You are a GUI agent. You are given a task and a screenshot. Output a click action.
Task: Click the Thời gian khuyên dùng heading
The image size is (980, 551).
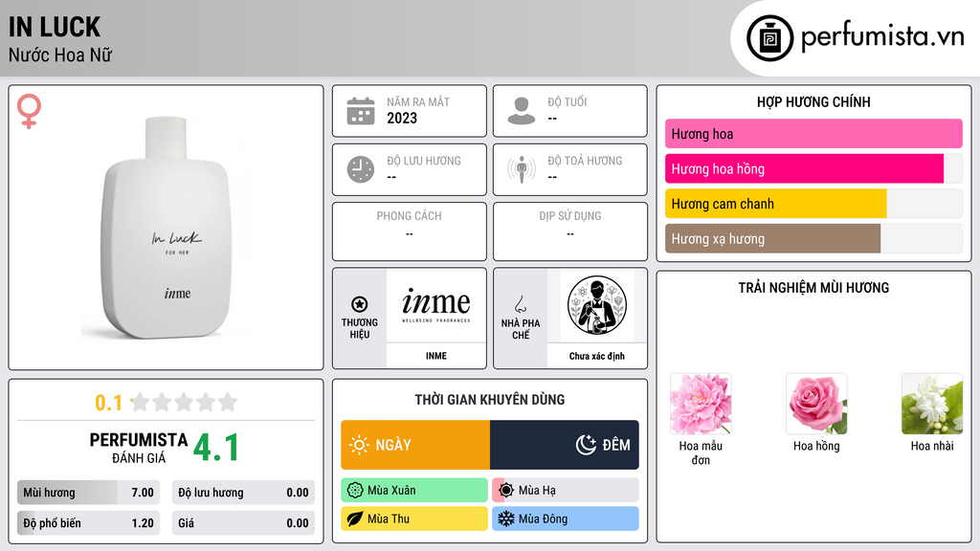pos(490,400)
